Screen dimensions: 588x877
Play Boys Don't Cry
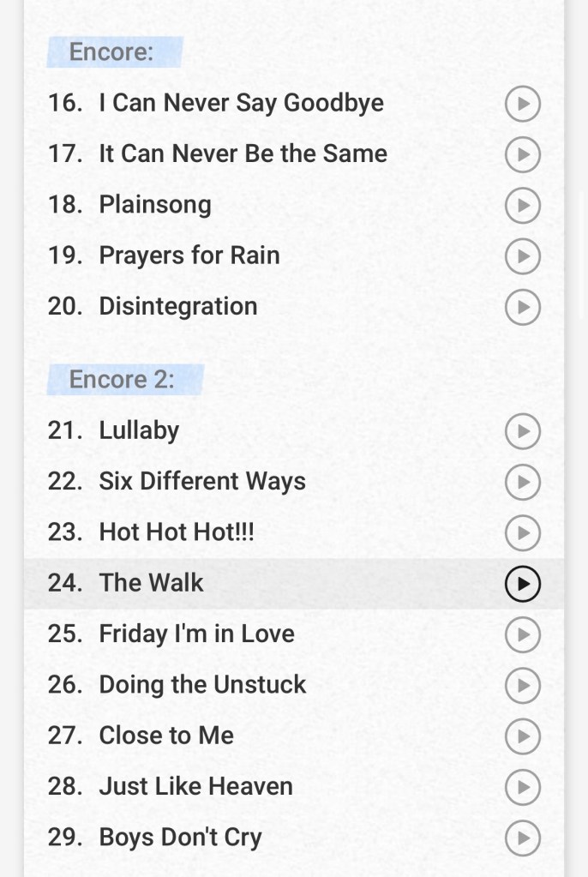(522, 838)
